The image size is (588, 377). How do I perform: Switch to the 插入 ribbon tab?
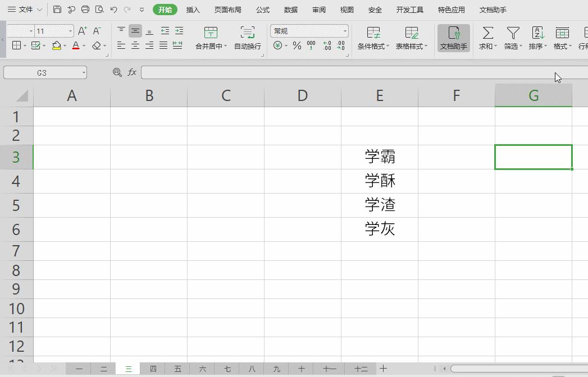[x=192, y=10]
